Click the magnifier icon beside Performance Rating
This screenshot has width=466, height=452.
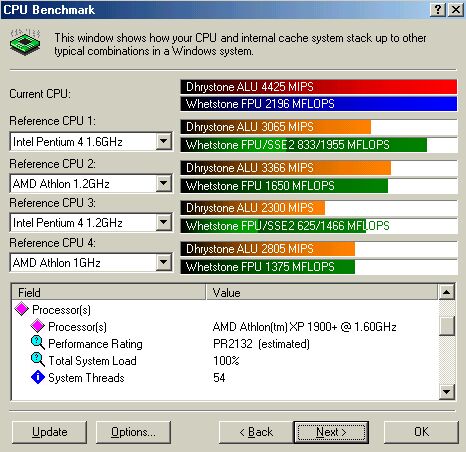click(x=38, y=343)
